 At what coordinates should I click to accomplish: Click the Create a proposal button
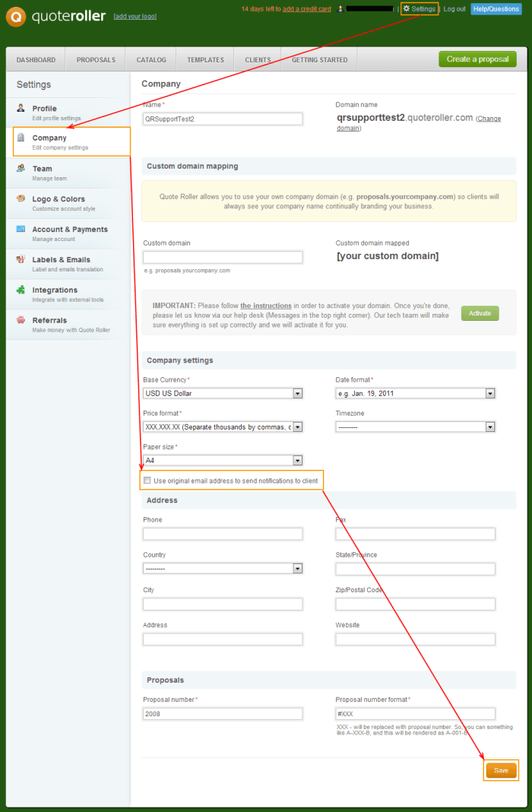(478, 59)
